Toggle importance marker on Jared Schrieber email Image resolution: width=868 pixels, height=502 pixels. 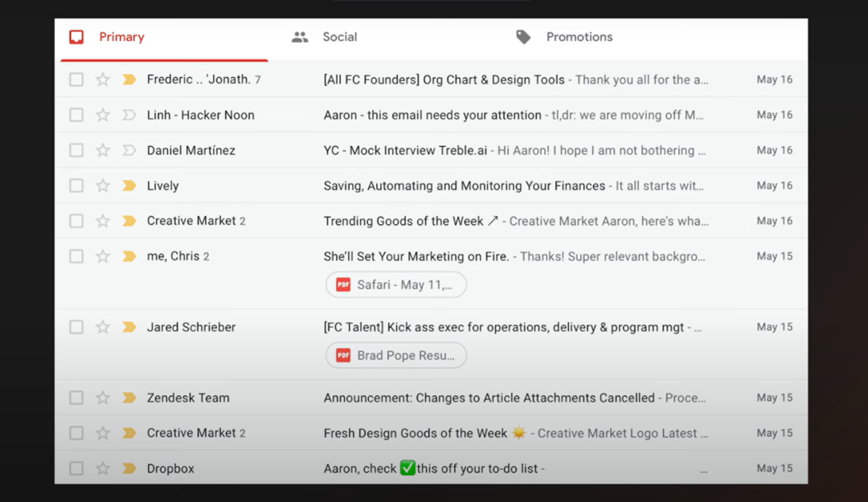coord(129,327)
